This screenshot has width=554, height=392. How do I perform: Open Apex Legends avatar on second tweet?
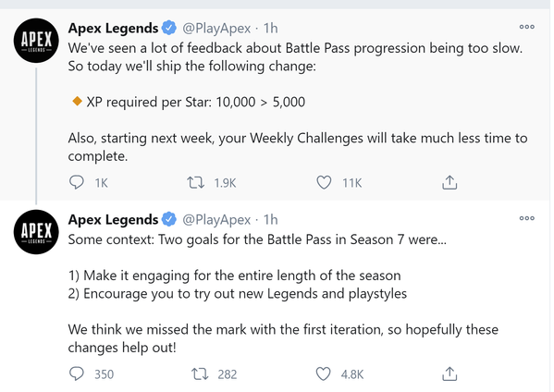(x=36, y=232)
